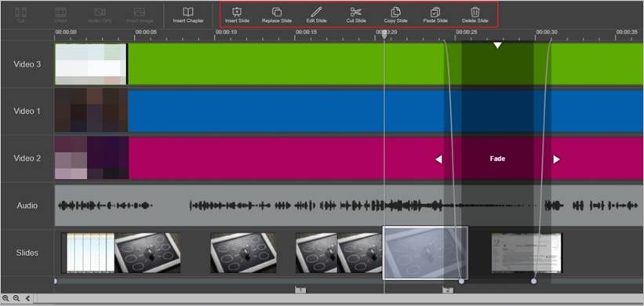
Task: Click the left arrow beside Fade label
Action: click(x=438, y=159)
